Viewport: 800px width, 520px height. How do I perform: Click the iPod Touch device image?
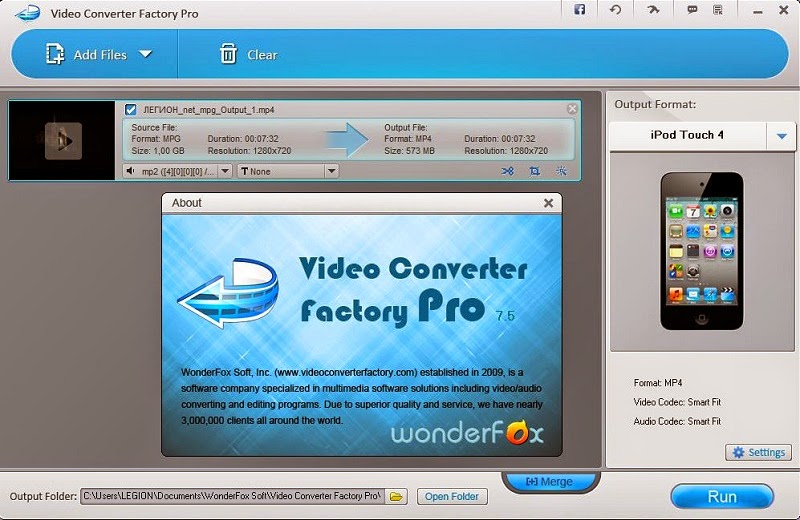click(702, 251)
